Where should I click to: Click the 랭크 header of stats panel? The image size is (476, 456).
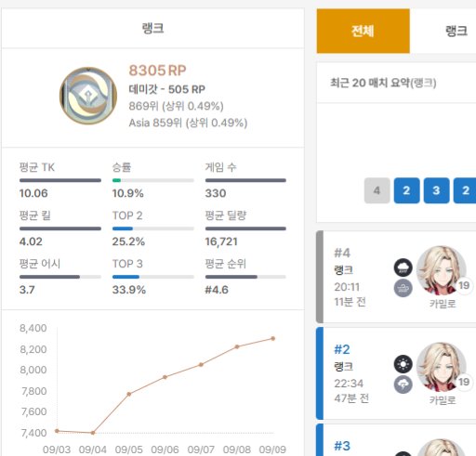coord(152,28)
